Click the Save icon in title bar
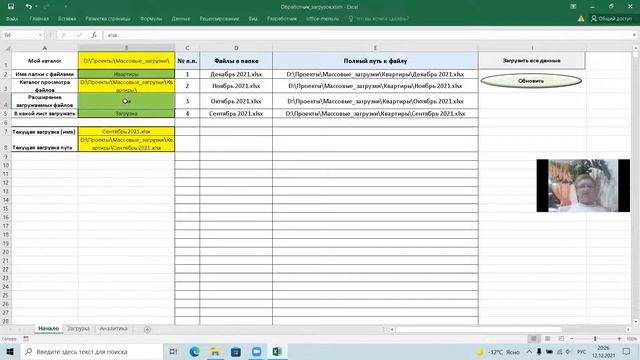This screenshot has width=640, height=360. pos(11,6)
